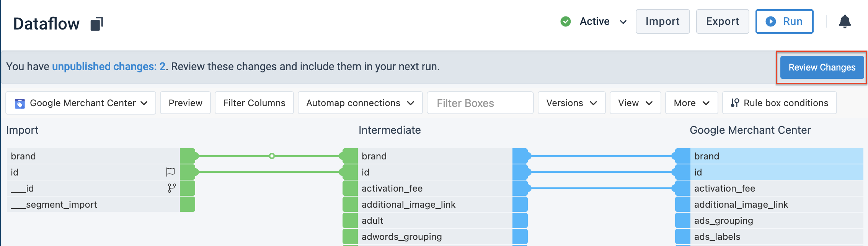This screenshot has height=246, width=868.
Task: Select Intermediate adwords_grouping field
Action: [x=435, y=236]
